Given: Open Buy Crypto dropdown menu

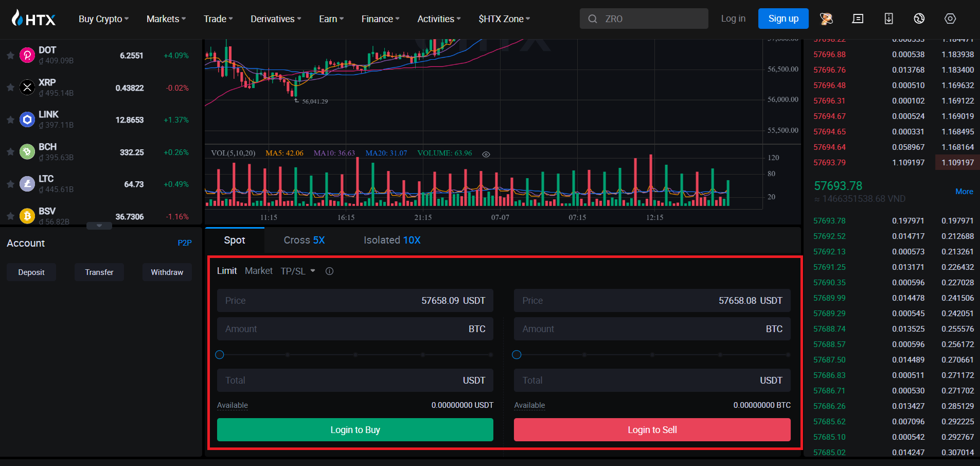Looking at the screenshot, I should pos(103,19).
